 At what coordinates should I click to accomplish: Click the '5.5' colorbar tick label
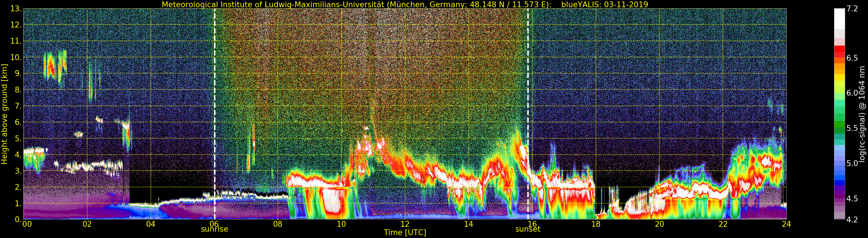pyautogui.click(x=852, y=128)
